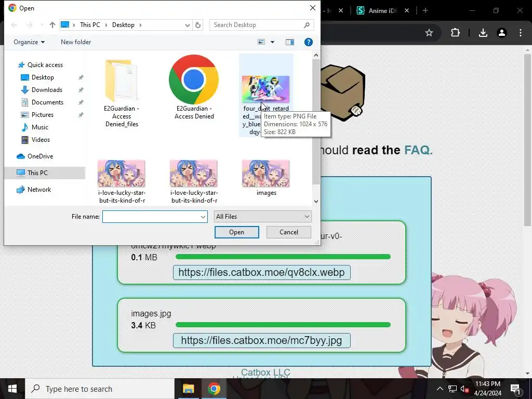The image size is (532, 399).
Task: Open the view options dropdown arrow
Action: tap(272, 42)
